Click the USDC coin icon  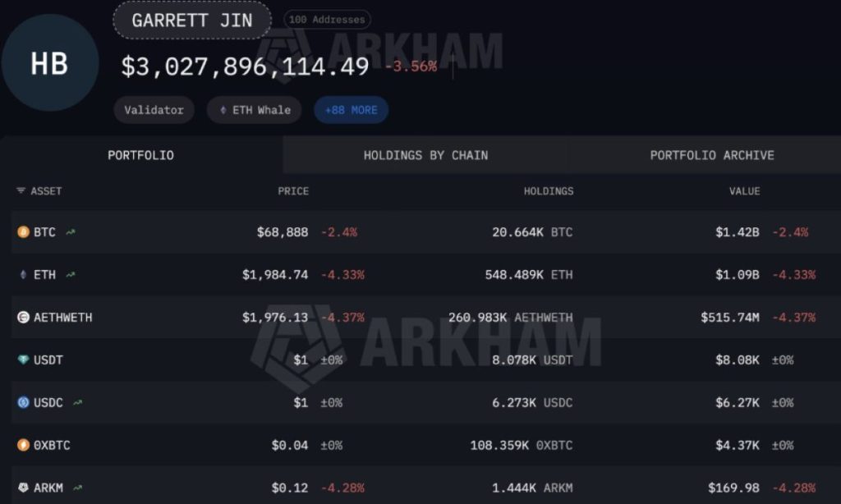tap(23, 403)
